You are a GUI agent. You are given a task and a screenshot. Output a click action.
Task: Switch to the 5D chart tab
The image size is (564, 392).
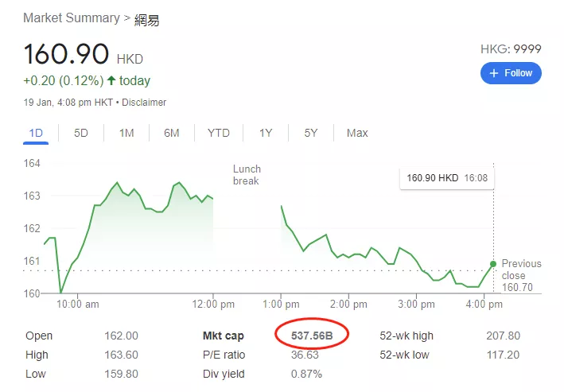click(81, 133)
